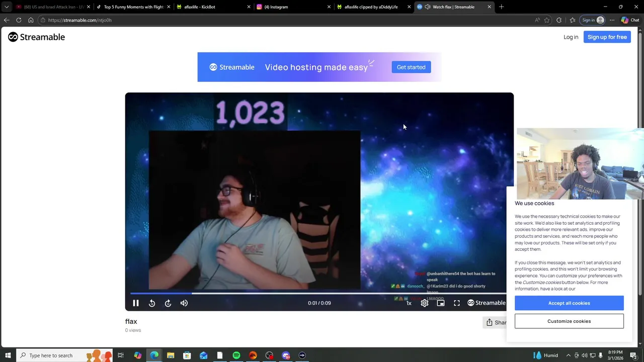Open Customize cookies options

[x=569, y=321]
